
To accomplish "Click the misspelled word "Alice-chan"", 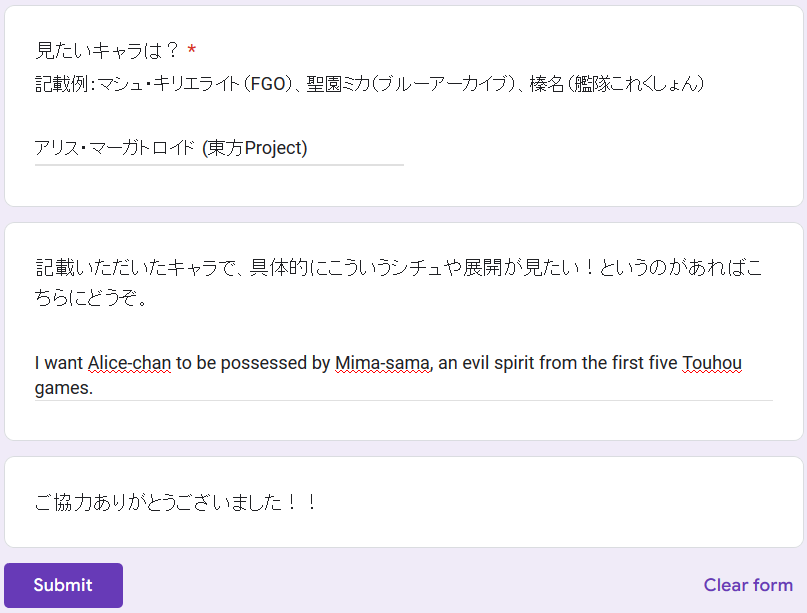I will [129, 363].
